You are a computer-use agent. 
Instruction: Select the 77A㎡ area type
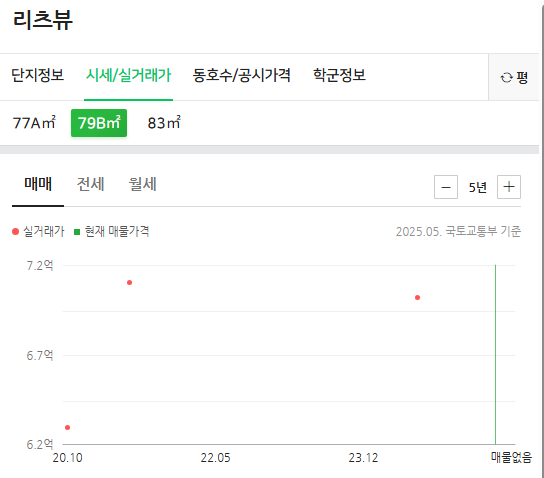(x=34, y=123)
